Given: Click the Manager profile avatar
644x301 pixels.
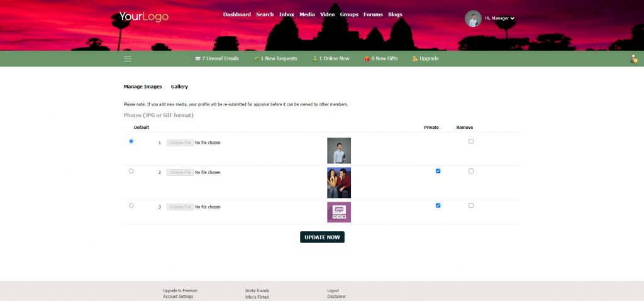Looking at the screenshot, I should click(473, 19).
